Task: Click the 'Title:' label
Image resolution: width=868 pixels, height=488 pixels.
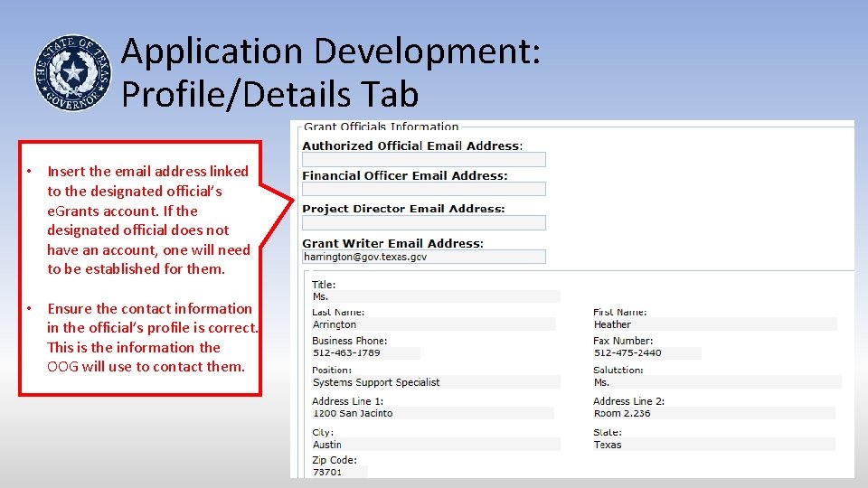Action: 324,285
